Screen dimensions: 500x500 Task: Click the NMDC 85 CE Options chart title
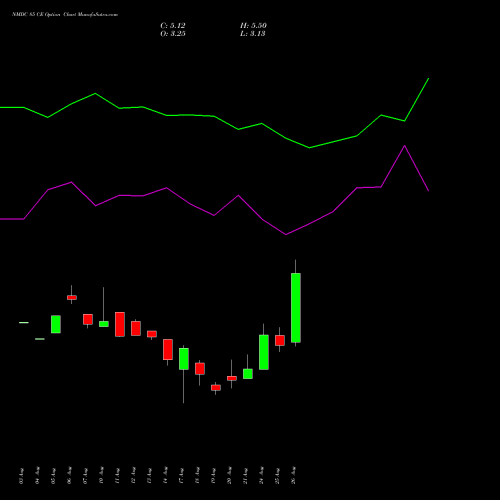(x=65, y=15)
